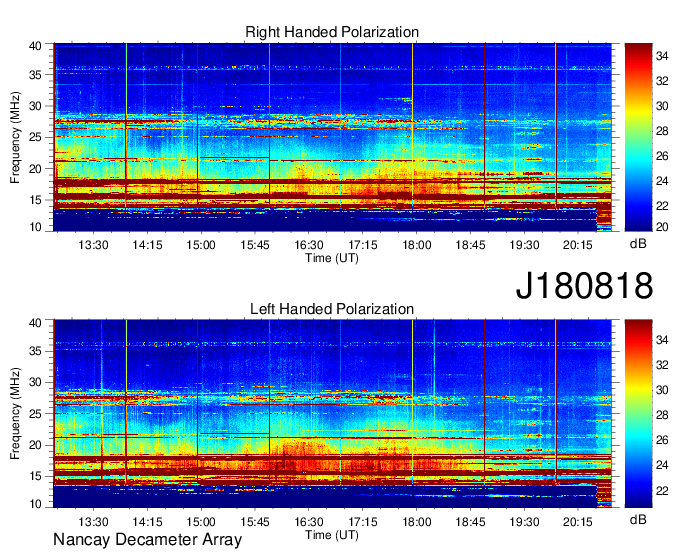Click the Frequency (MHz) label of bottom plot
Screen dimensions: 680x552
tap(15, 414)
